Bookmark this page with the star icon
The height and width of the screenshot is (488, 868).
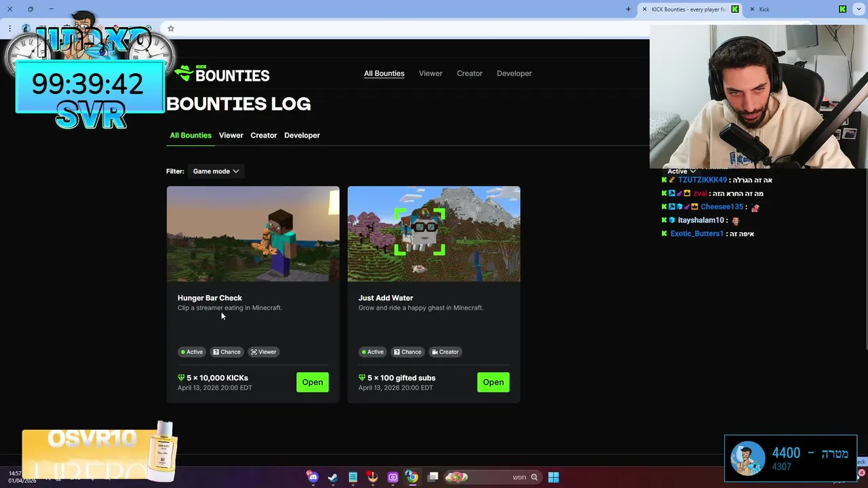(x=171, y=28)
